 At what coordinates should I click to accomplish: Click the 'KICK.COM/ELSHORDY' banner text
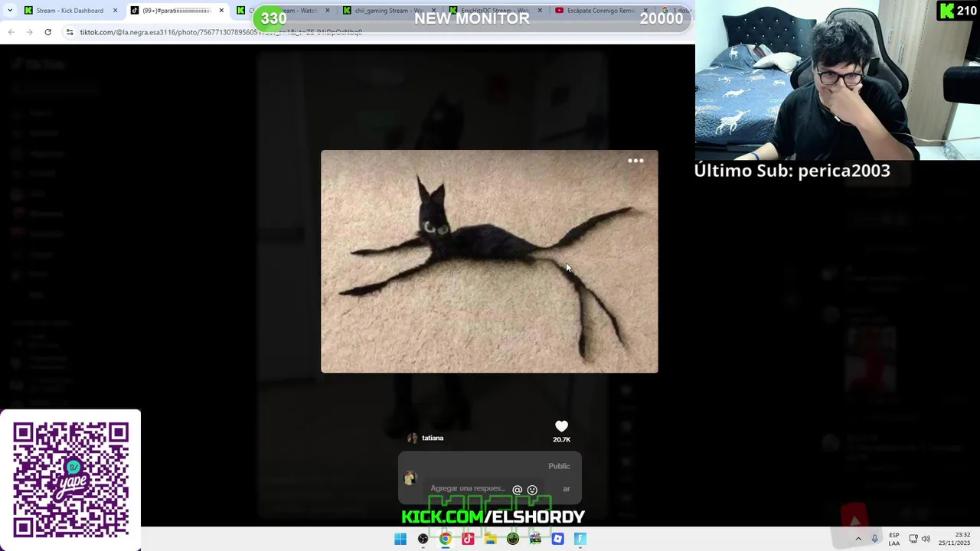[493, 517]
